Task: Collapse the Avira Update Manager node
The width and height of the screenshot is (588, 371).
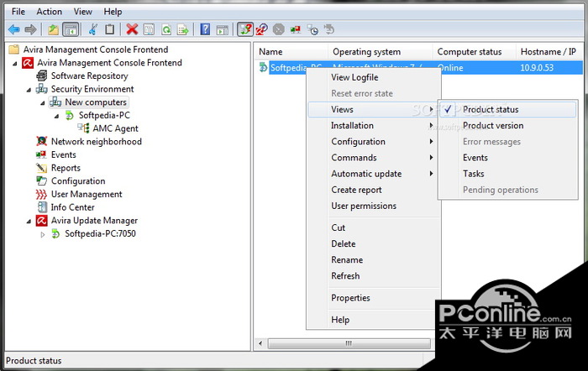Action: coord(29,221)
